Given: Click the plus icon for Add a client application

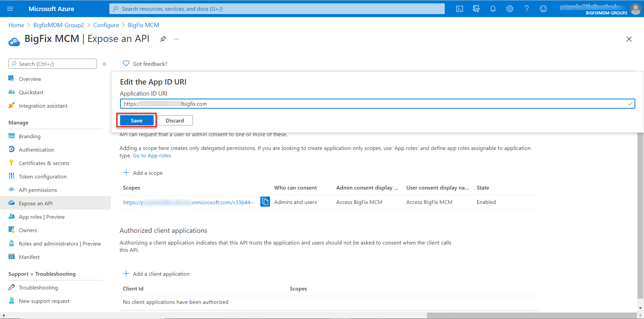Looking at the screenshot, I should [x=126, y=273].
